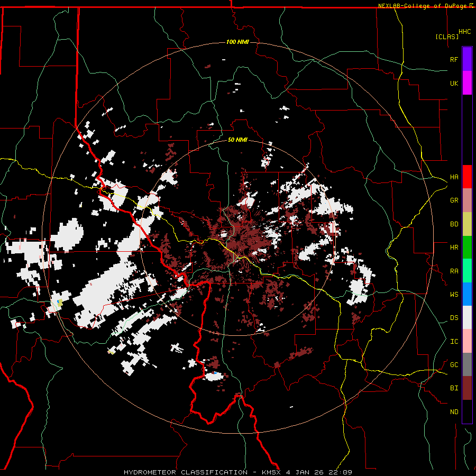This screenshot has height=476, width=476.
Task: Click the BI brown legend swatch
Action: click(467, 388)
